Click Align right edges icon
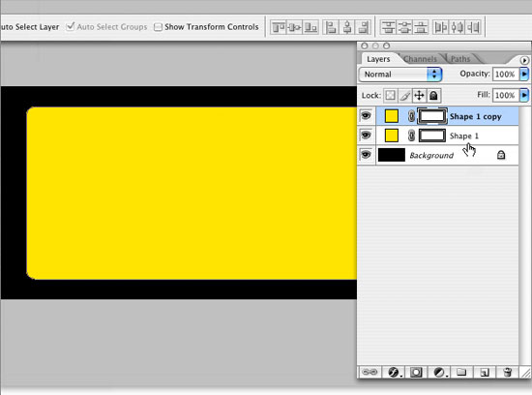Image resolution: width=532 pixels, height=395 pixels. 363,27
